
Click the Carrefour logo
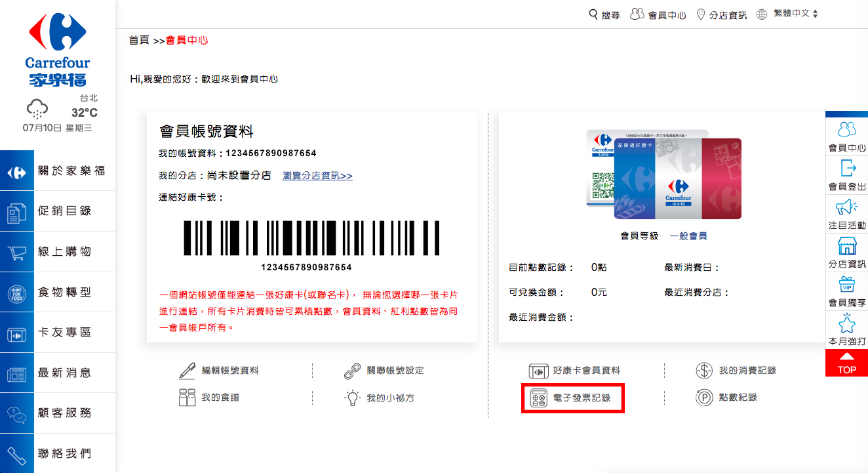click(x=58, y=50)
